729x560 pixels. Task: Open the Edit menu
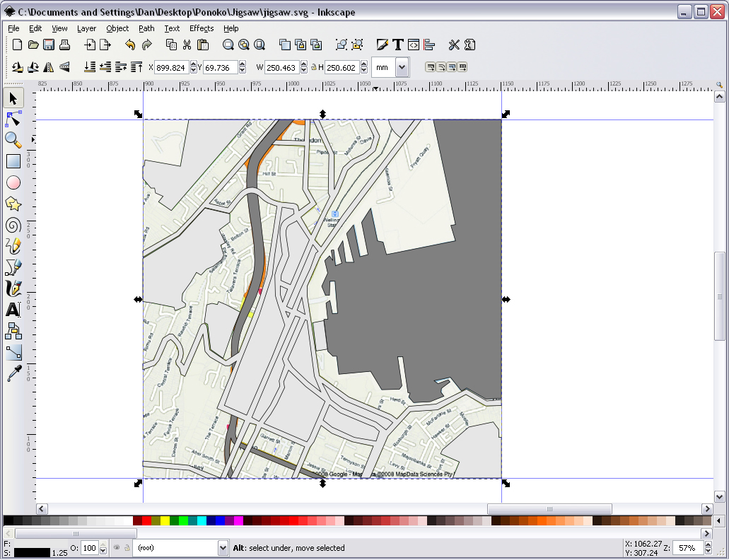pyautogui.click(x=35, y=28)
